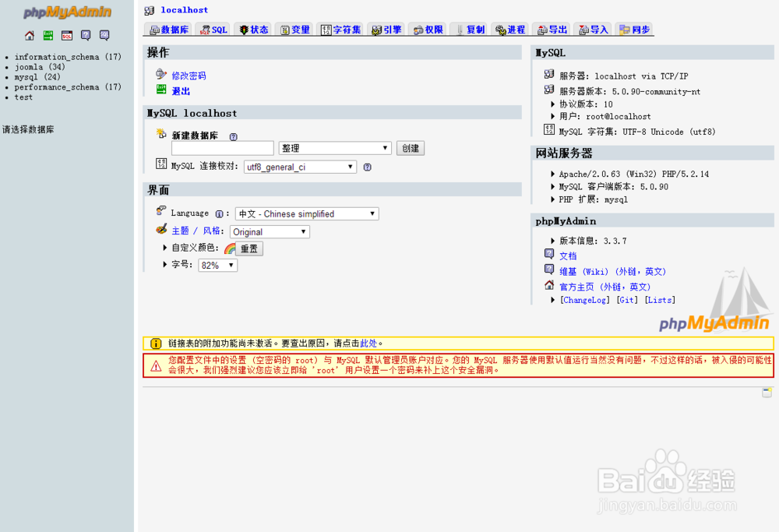This screenshot has height=532, width=779.
Task: Click the 官方主页 house icon
Action: click(549, 285)
